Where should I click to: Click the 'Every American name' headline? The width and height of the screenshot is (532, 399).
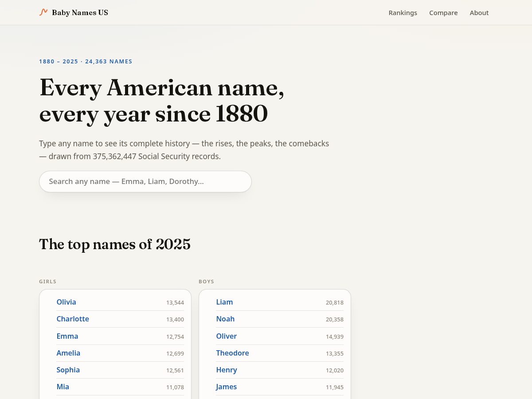click(x=162, y=100)
